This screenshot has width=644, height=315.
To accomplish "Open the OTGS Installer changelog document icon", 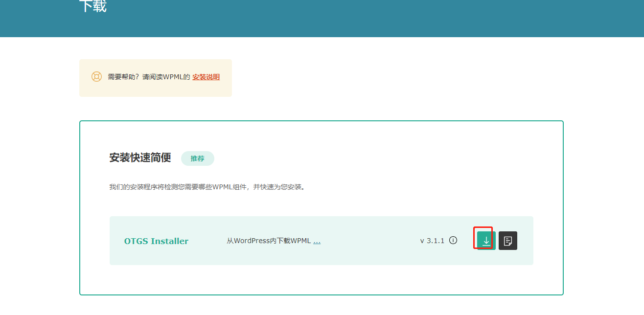I will pyautogui.click(x=508, y=241).
